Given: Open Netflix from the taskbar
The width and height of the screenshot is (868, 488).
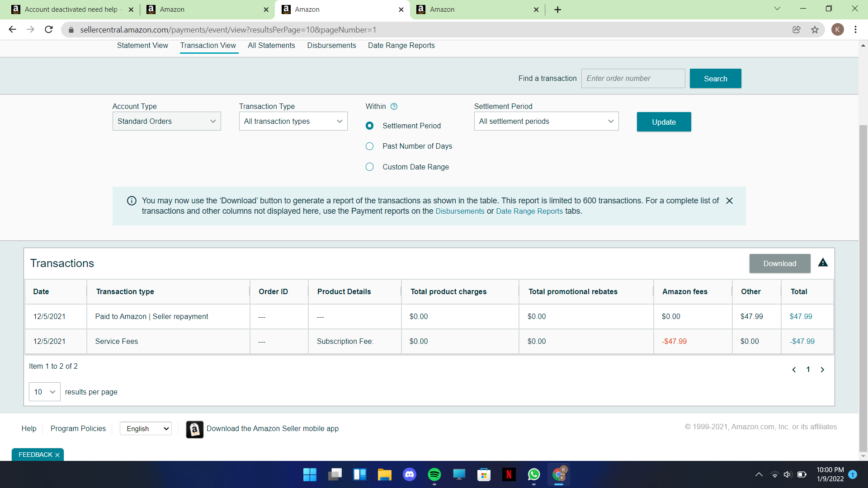Looking at the screenshot, I should [509, 474].
